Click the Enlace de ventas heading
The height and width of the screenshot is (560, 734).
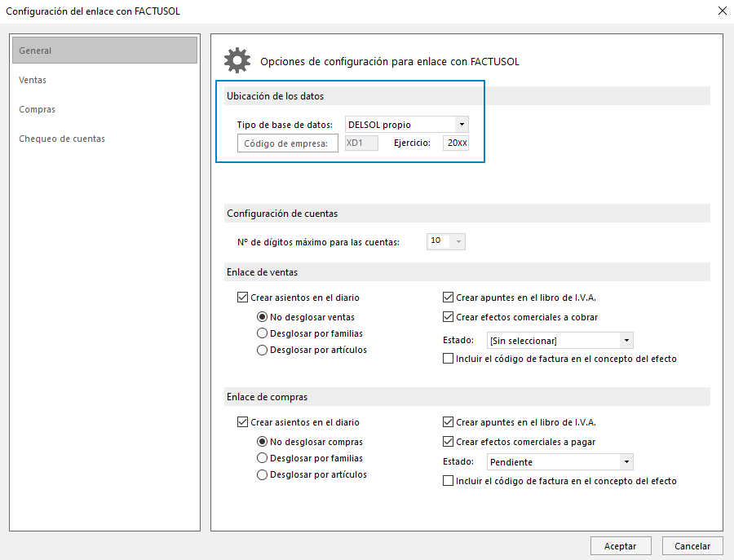pos(262,272)
